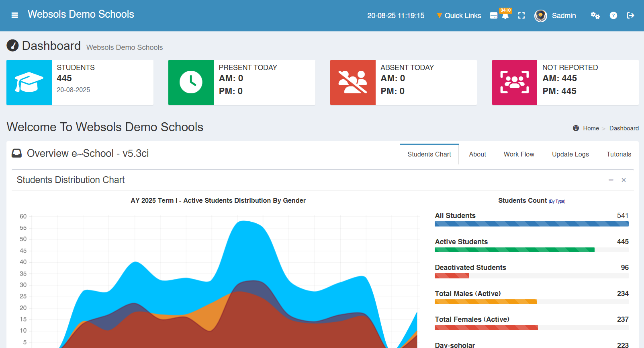Open the notifications bell

(x=505, y=16)
